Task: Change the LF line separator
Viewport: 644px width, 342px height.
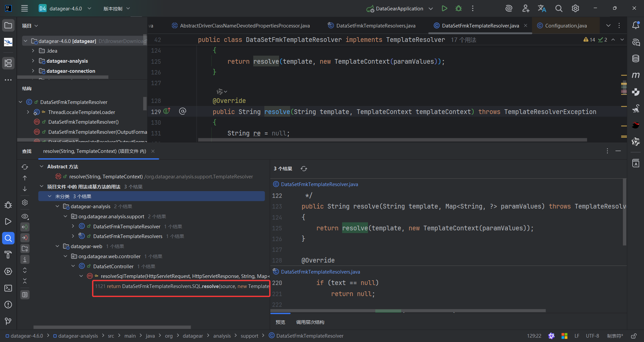Action: tap(577, 336)
